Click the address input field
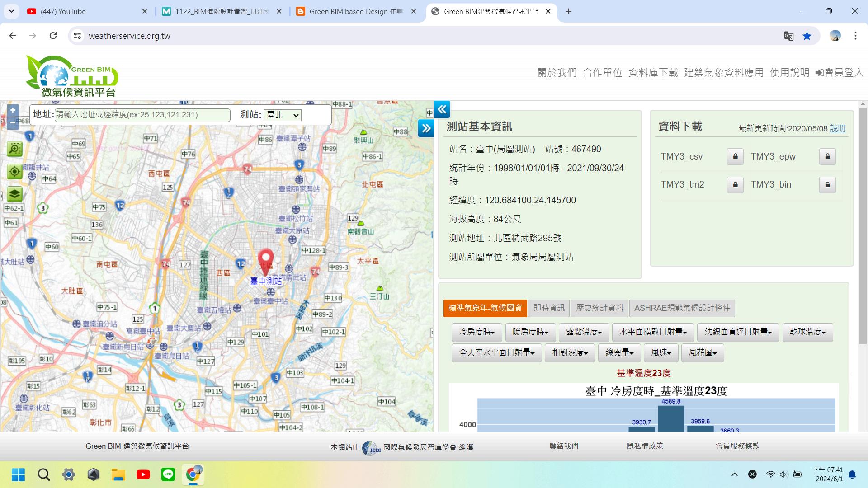The image size is (868, 488). [x=142, y=115]
